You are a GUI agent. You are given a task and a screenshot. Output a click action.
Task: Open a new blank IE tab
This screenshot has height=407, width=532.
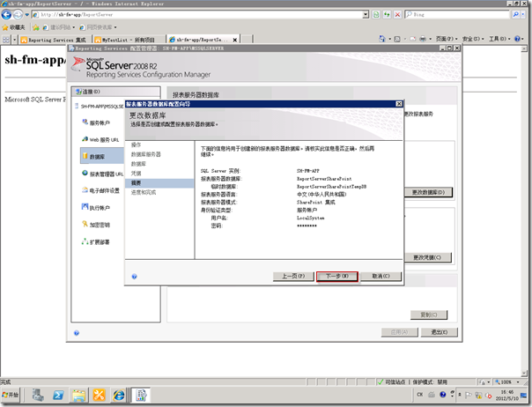[247, 40]
